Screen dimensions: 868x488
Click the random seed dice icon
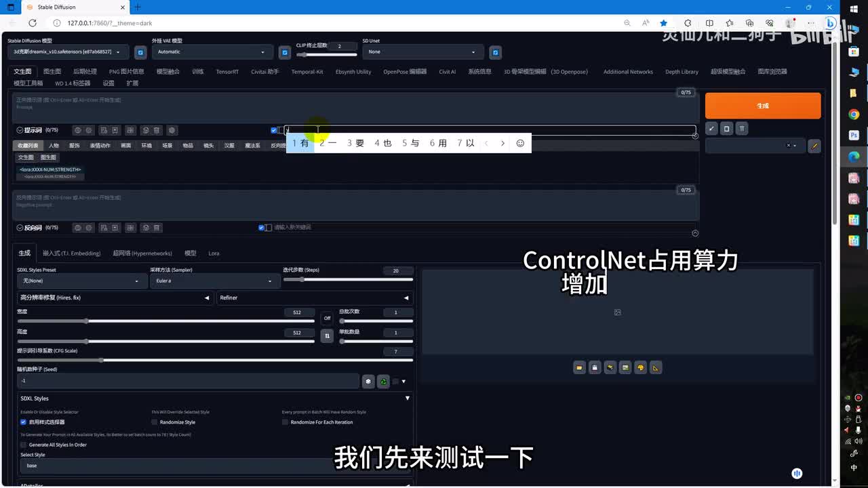coord(368,382)
